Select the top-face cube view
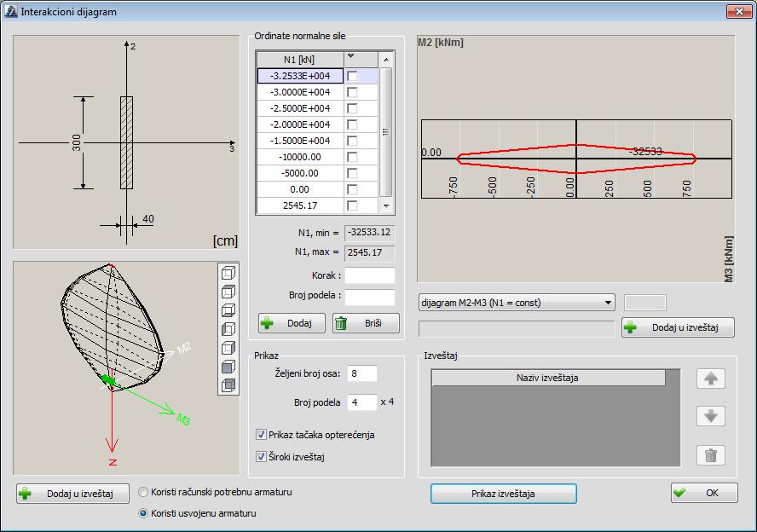The image size is (757, 532). 228,292
